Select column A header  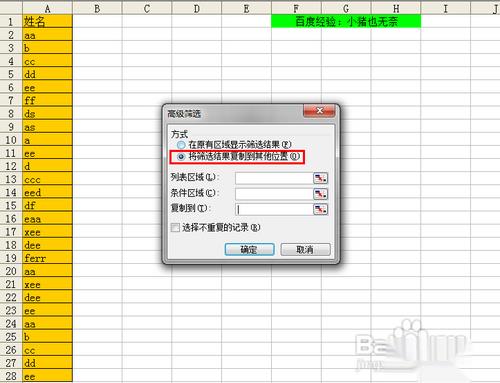coord(47,9)
